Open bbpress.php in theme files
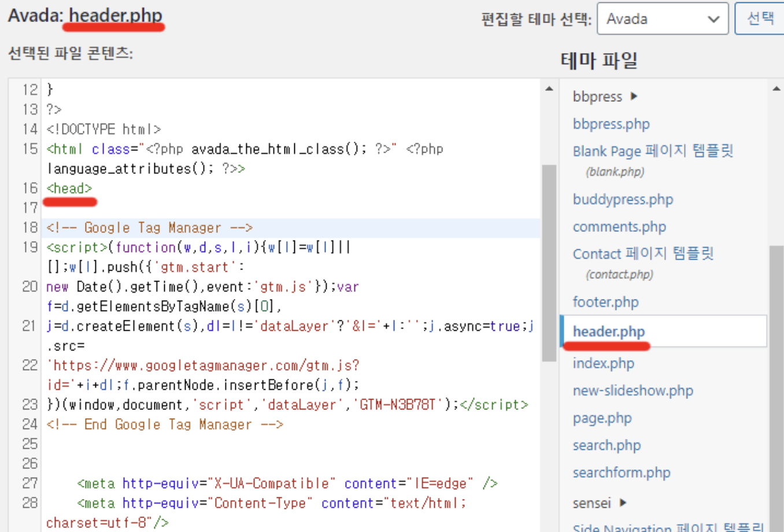 tap(611, 124)
